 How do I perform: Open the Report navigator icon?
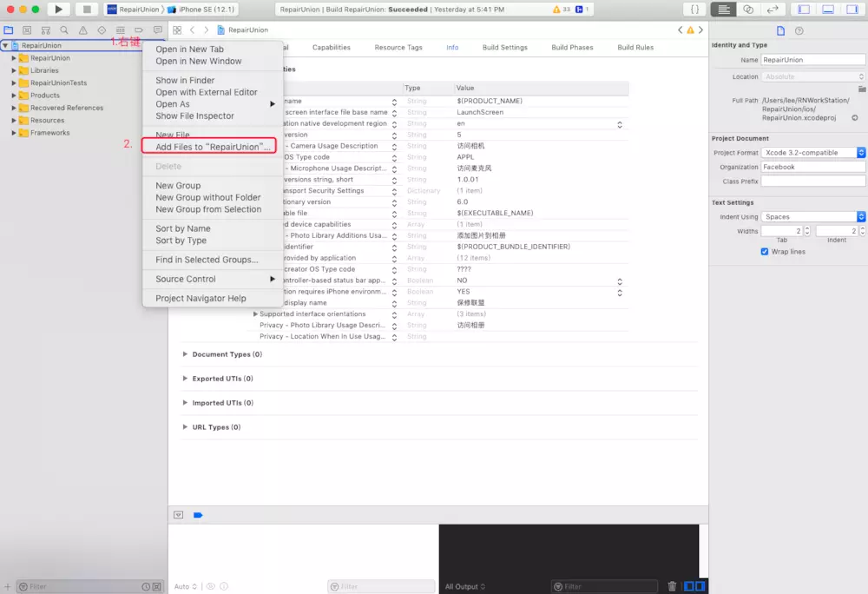(x=158, y=30)
